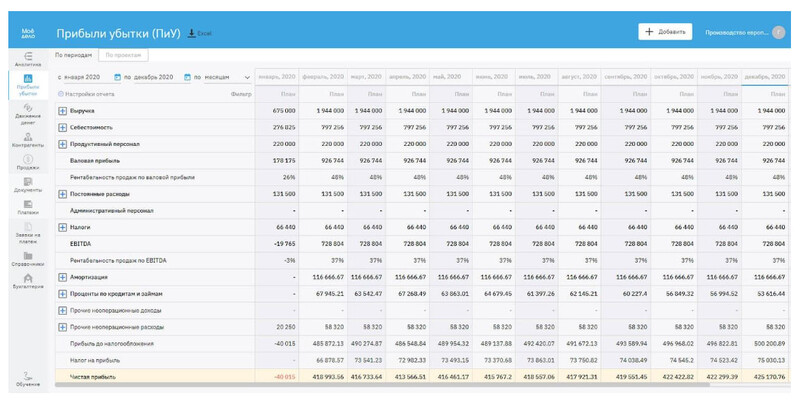Open the Платежи sidebar section

pos(28,207)
